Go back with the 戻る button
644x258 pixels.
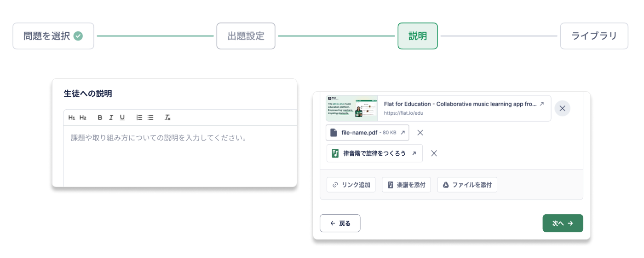[340, 223]
